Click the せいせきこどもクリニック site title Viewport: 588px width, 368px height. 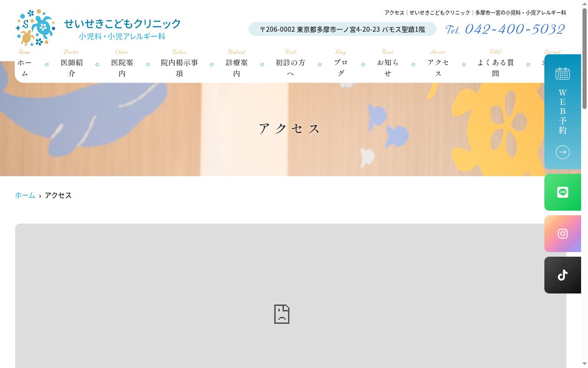[x=122, y=23]
